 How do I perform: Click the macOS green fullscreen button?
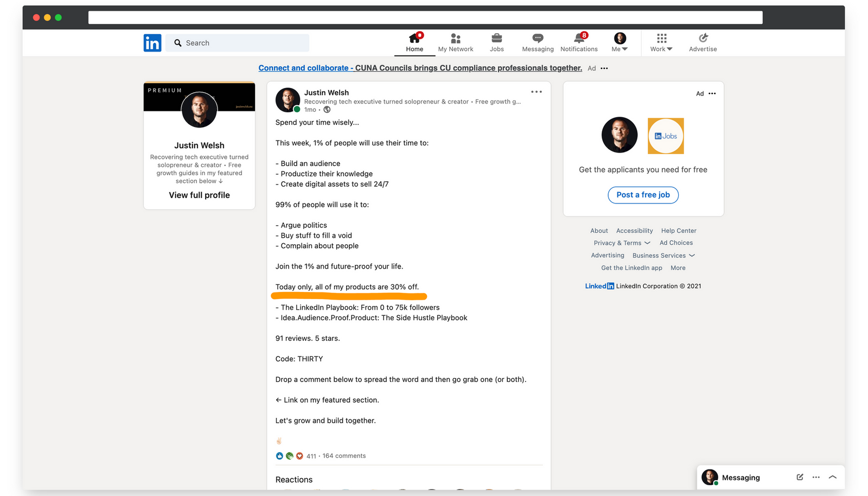58,17
